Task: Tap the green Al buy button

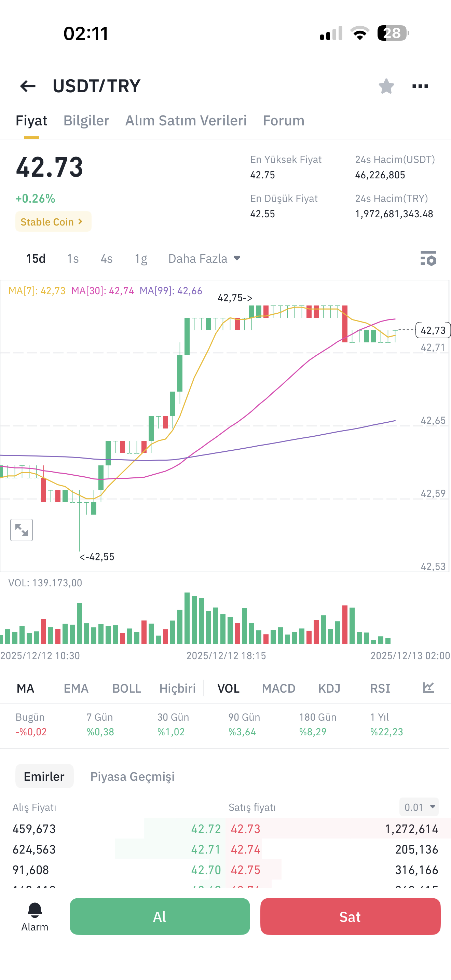Action: (160, 916)
